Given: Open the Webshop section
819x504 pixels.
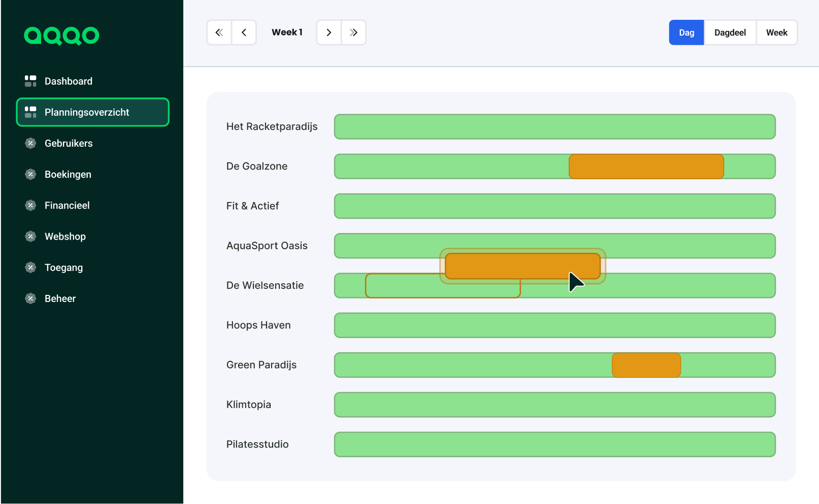Looking at the screenshot, I should pyautogui.click(x=65, y=236).
